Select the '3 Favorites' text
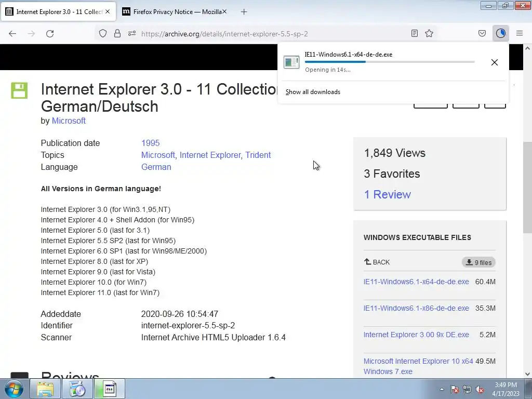 click(x=392, y=174)
